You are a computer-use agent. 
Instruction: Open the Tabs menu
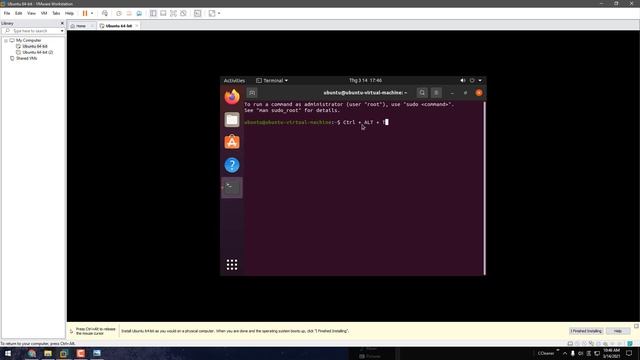click(x=56, y=13)
